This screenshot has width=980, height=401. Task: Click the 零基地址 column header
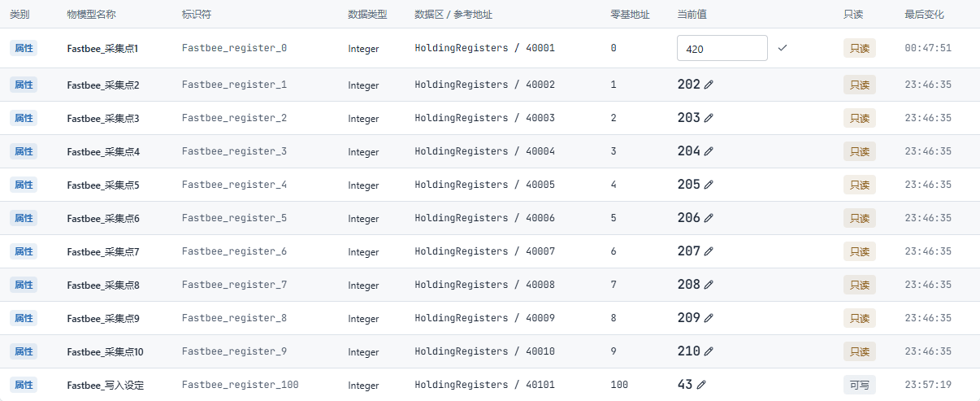[630, 15]
